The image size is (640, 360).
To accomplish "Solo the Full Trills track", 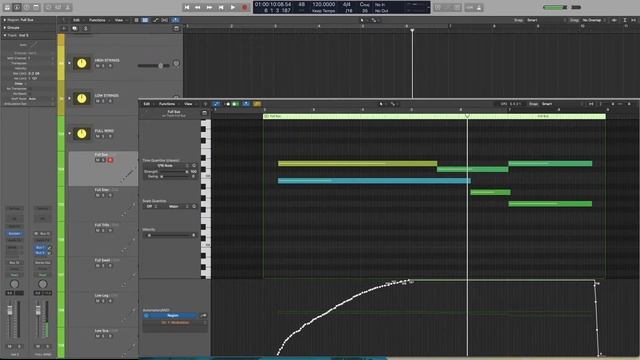I will pos(103,230).
